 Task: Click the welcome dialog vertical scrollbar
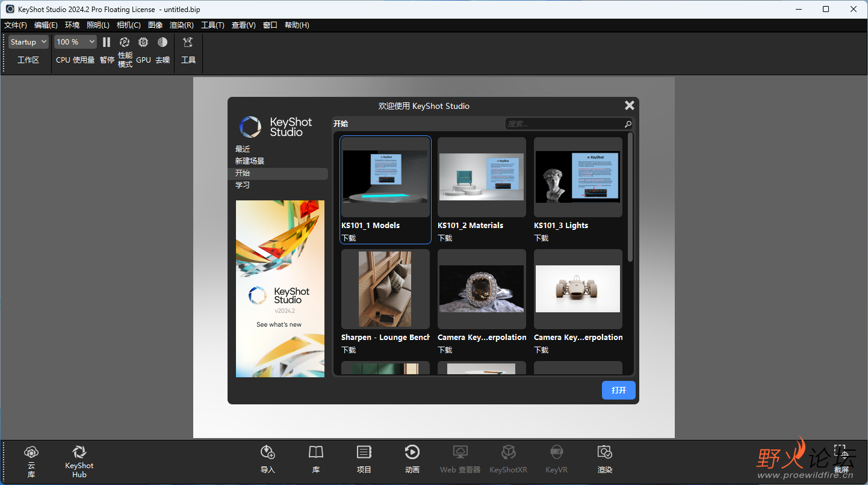pyautogui.click(x=630, y=197)
